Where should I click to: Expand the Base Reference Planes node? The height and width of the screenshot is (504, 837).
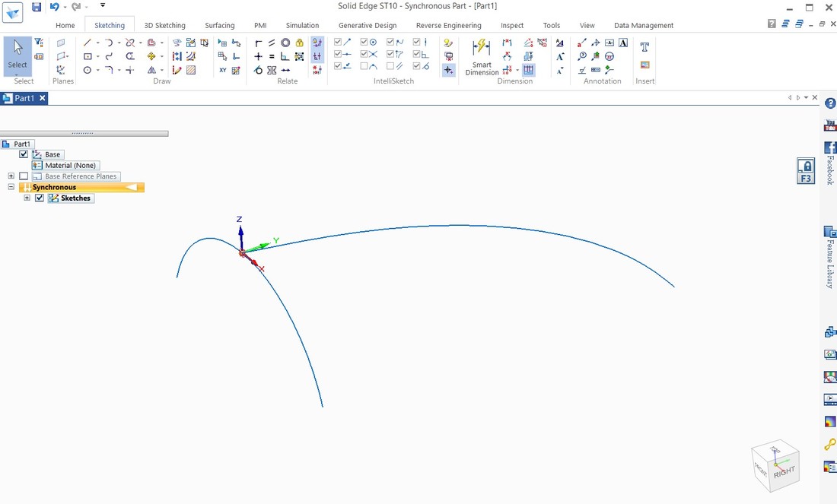pyautogui.click(x=11, y=176)
